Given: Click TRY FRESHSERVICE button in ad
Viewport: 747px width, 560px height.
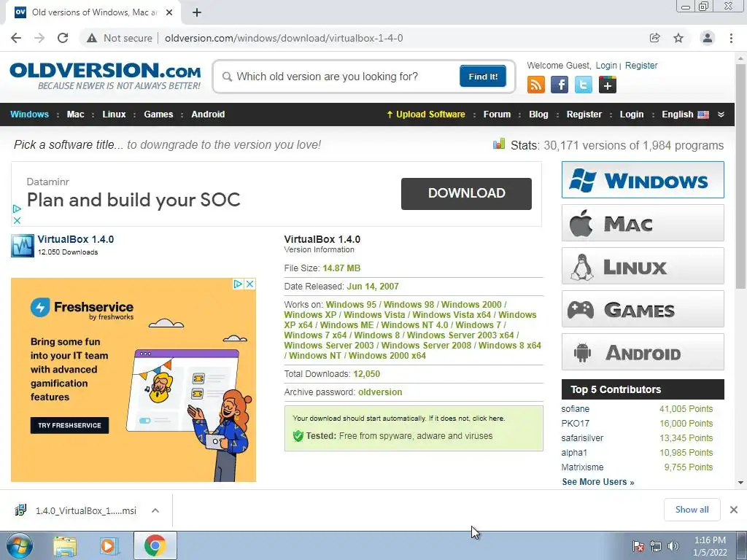Looking at the screenshot, I should tap(69, 425).
